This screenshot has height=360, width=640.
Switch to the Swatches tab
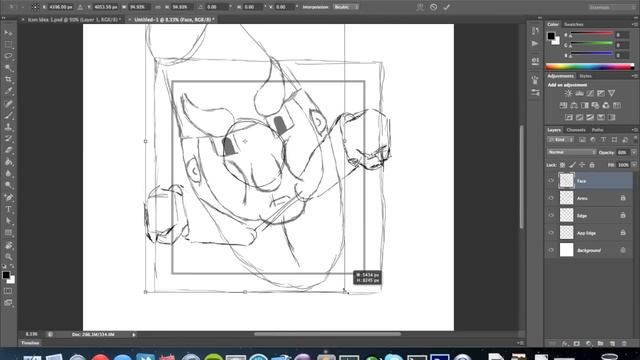point(573,24)
